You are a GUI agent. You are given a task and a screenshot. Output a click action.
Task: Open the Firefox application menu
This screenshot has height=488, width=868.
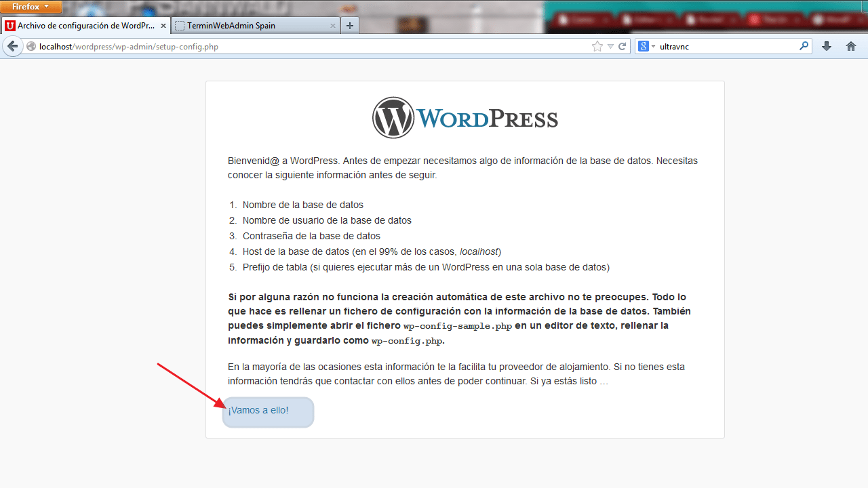point(31,7)
